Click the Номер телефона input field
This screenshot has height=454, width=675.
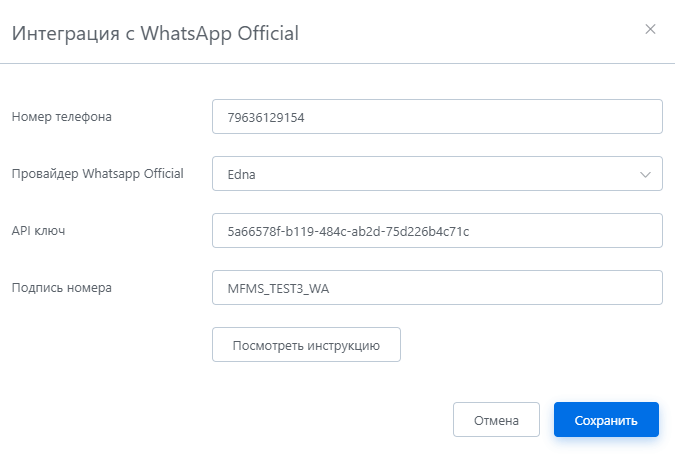(x=437, y=117)
